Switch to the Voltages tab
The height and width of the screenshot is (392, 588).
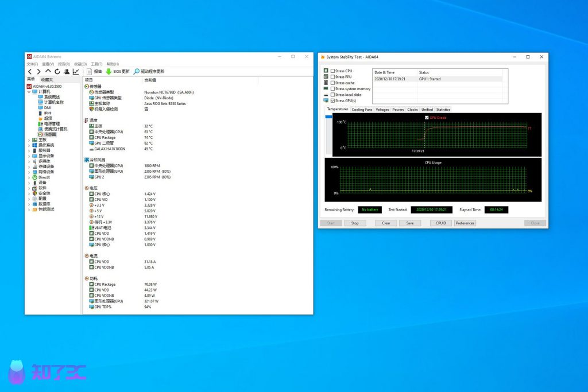point(382,110)
